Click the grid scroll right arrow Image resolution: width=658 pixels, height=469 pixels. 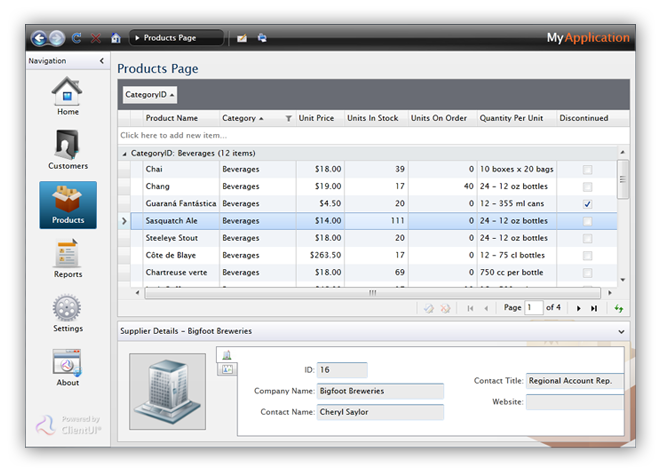point(610,293)
